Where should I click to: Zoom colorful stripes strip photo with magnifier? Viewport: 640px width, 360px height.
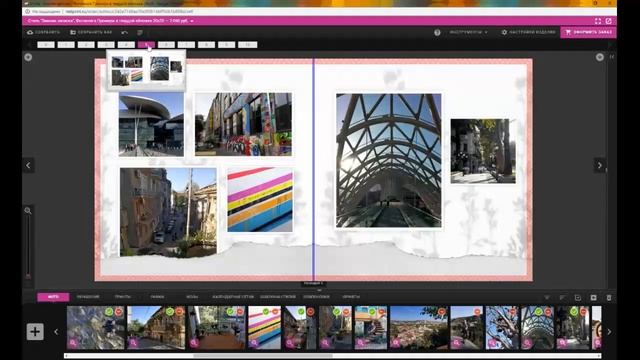point(254,343)
